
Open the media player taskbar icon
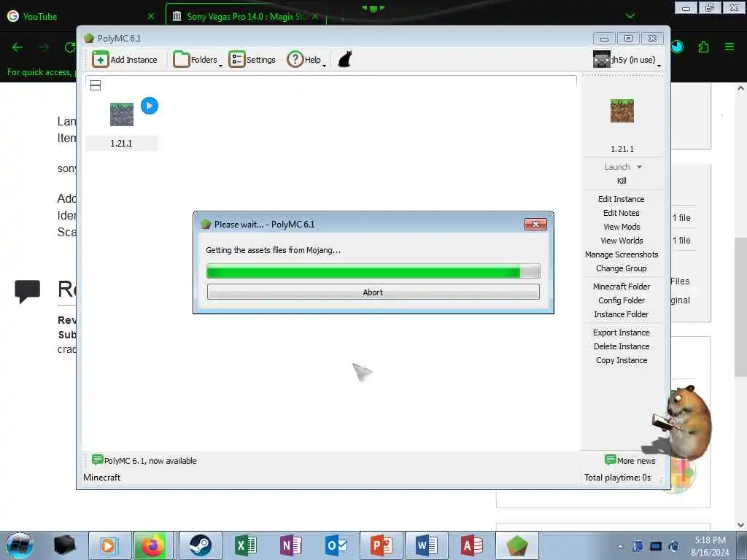click(109, 545)
